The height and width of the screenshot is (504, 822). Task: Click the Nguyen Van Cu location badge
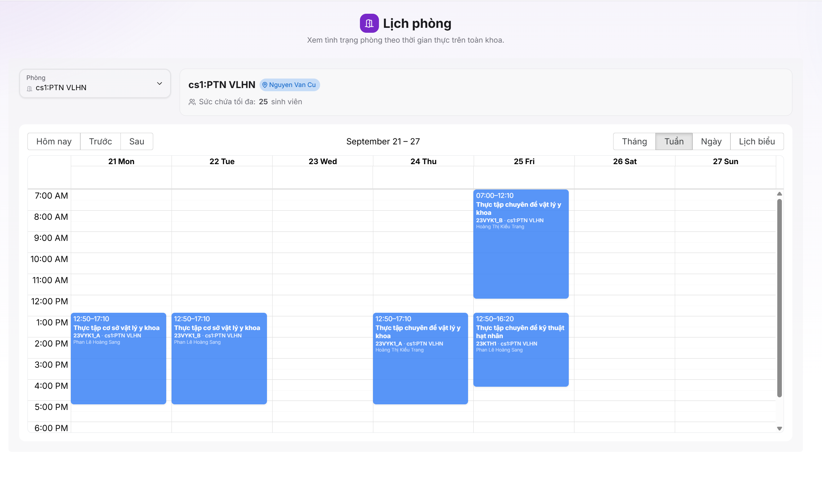pyautogui.click(x=289, y=85)
